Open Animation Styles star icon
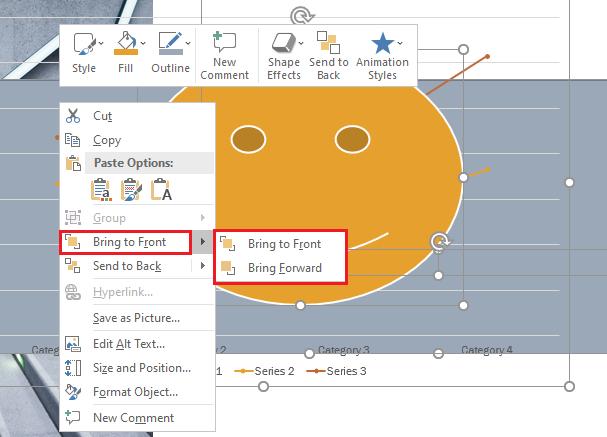Image resolution: width=607 pixels, height=437 pixels. (382, 43)
